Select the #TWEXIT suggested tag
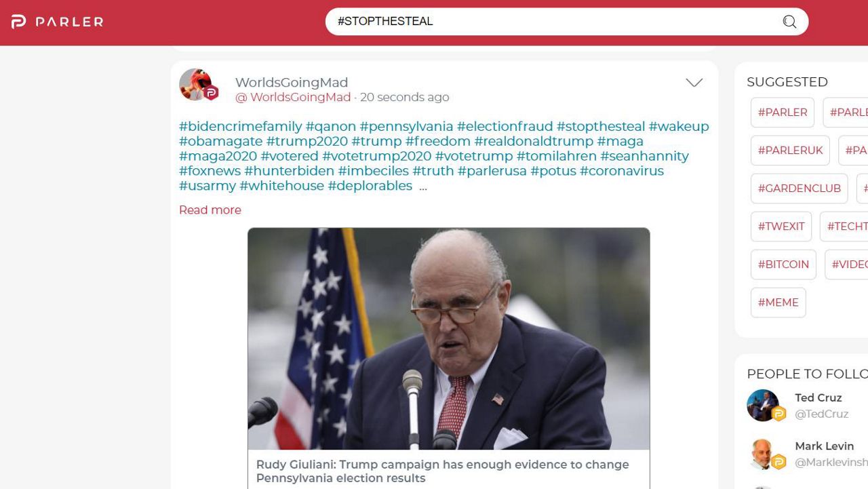Image resolution: width=868 pixels, height=489 pixels. click(x=781, y=227)
